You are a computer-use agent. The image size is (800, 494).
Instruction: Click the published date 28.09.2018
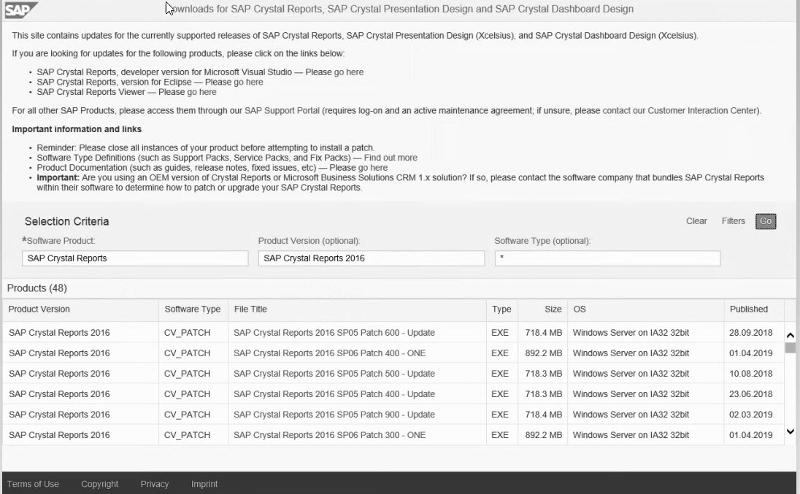tap(751, 333)
